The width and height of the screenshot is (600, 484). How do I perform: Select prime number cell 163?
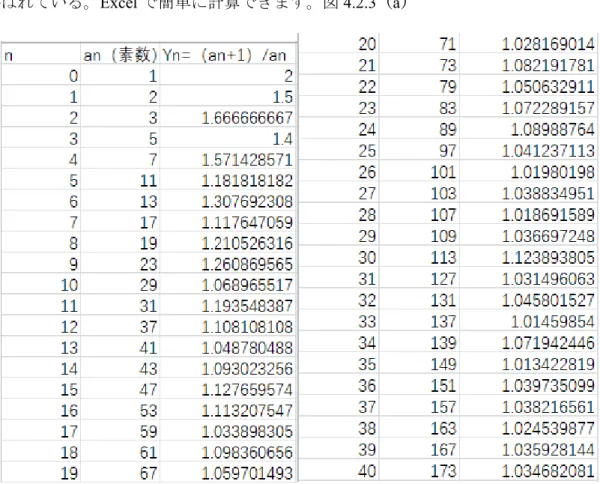[x=419, y=428]
